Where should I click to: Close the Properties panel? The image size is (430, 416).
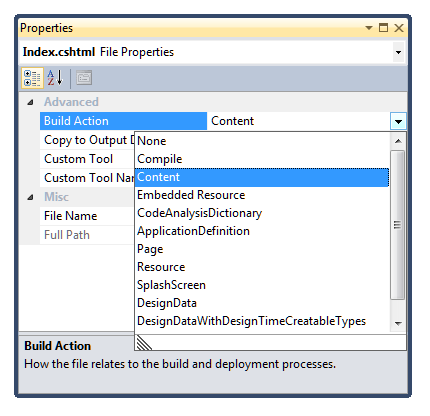click(x=399, y=28)
